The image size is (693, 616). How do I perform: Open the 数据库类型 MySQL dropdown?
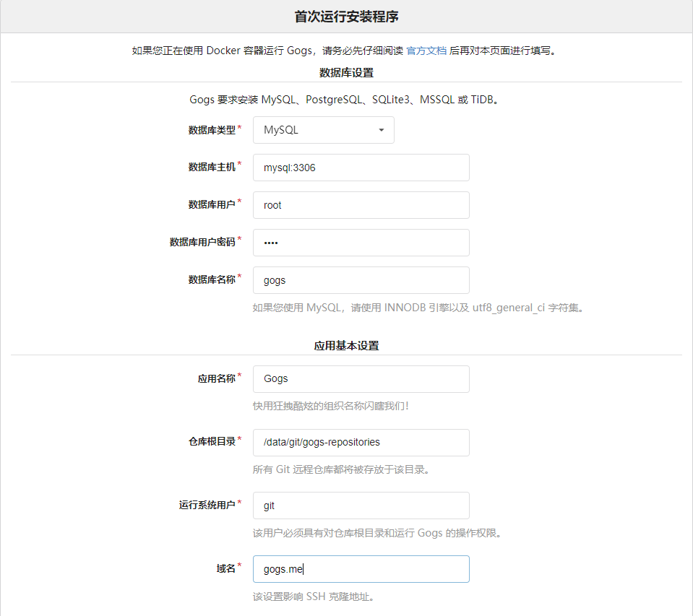tap(323, 130)
